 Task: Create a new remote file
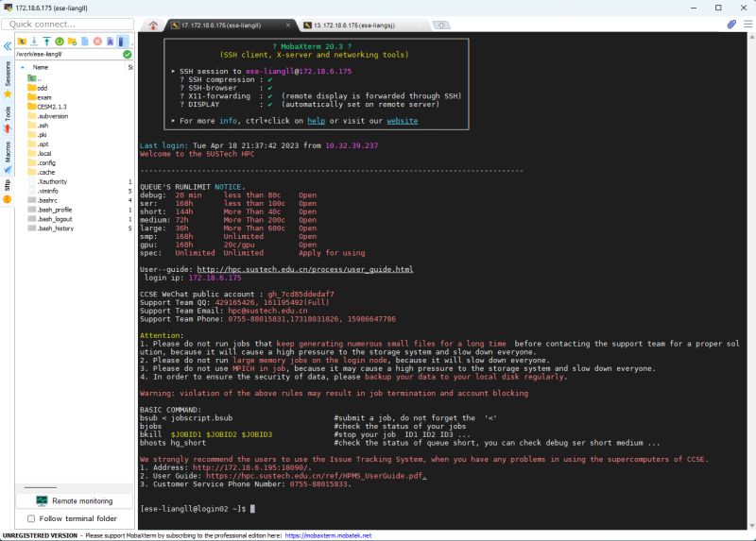tap(85, 42)
